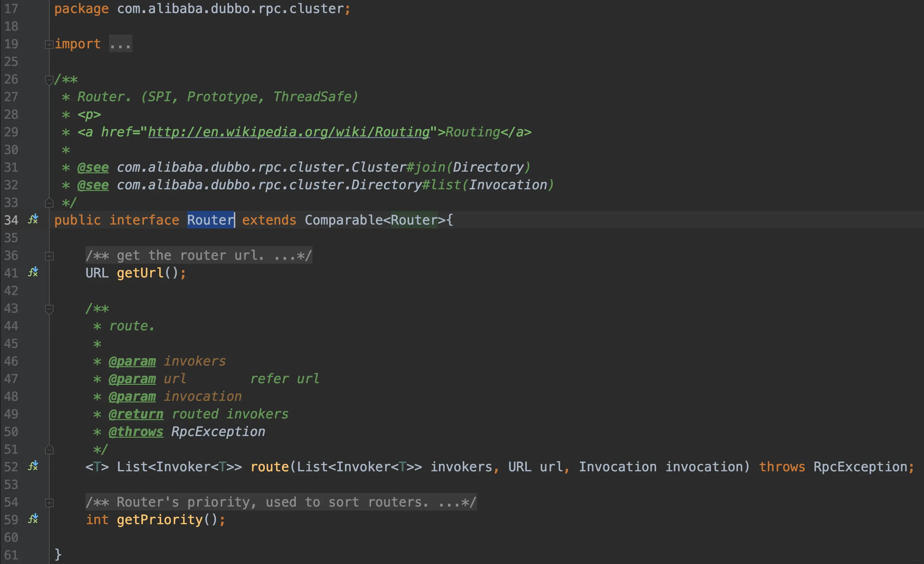
Task: Click implemented-by gutter icon beside Router interface
Action: click(33, 219)
